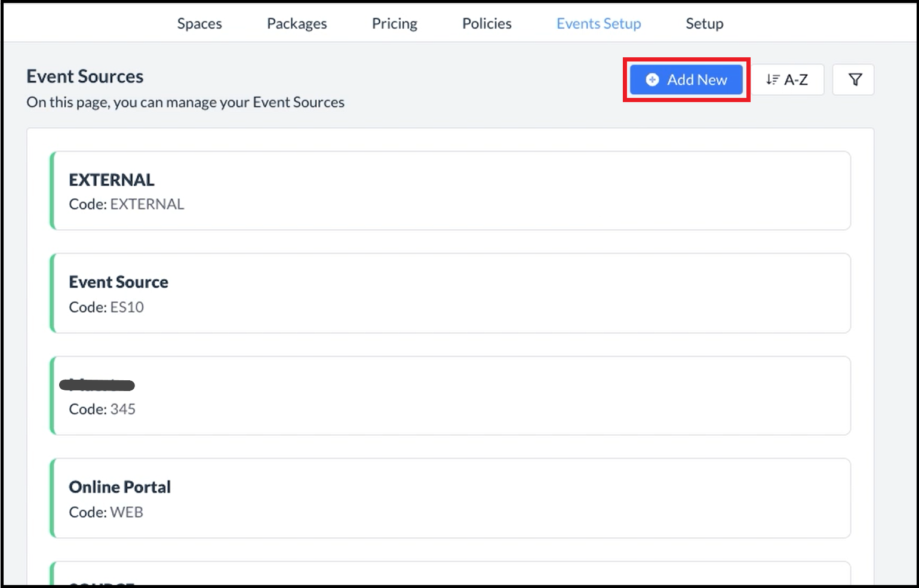Click the 'Code: WEB' label
919x588 pixels.
pos(106,512)
